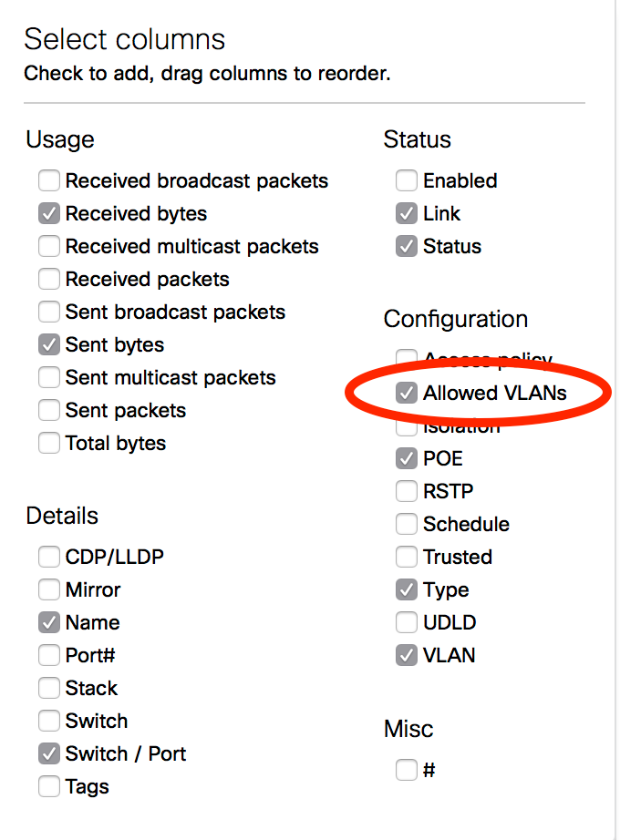Screen dimensions: 620x840
Task: Enable Sent broadcast packets column
Action: tap(49, 312)
